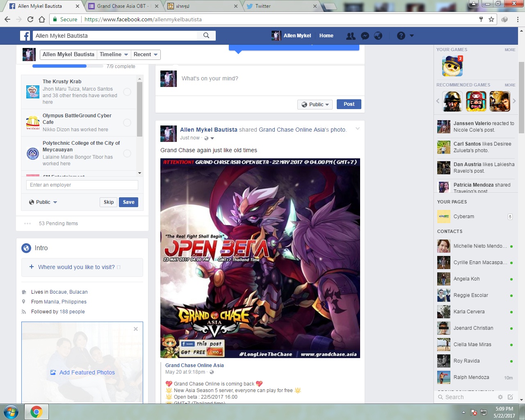525x420 pixels.
Task: Expand the 53 Pending Items section
Action: click(x=58, y=224)
